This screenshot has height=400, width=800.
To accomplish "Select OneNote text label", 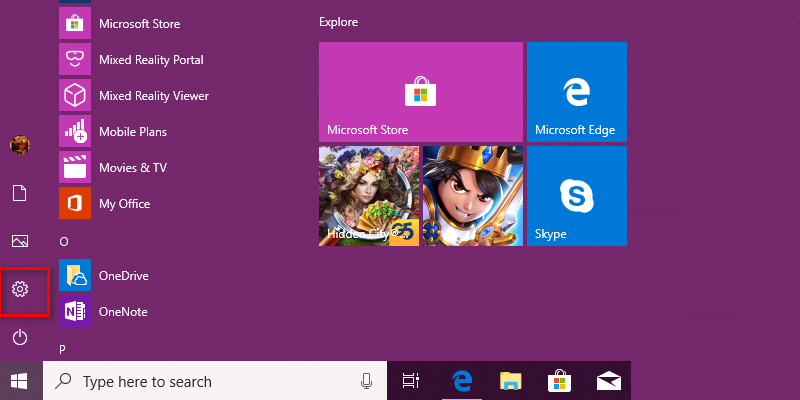I will click(x=123, y=312).
